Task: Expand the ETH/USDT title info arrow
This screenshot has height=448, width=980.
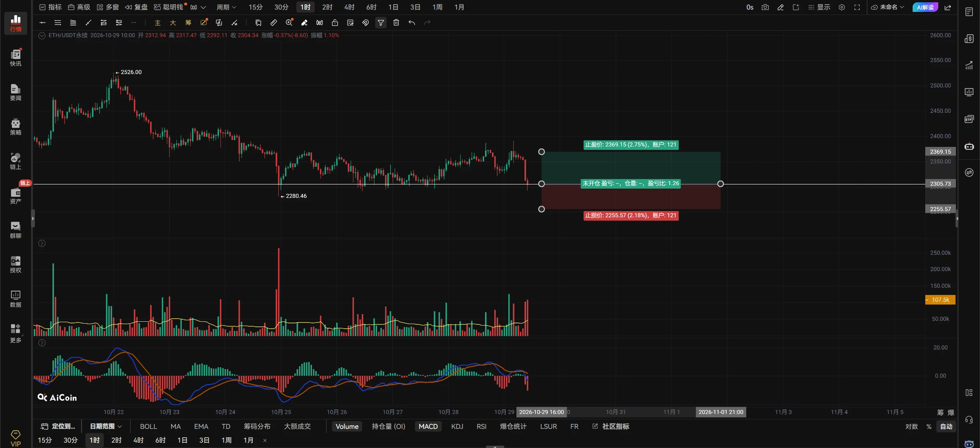Action: [x=42, y=35]
